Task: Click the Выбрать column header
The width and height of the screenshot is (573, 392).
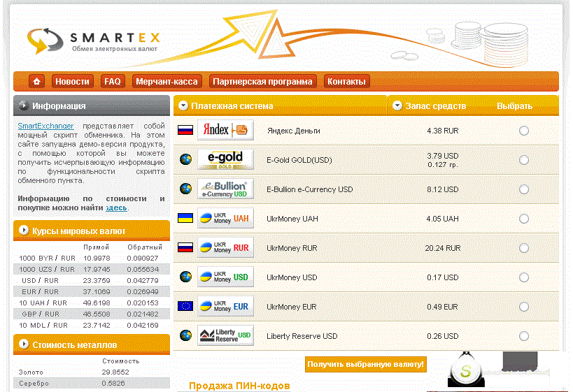Action: pyautogui.click(x=514, y=106)
